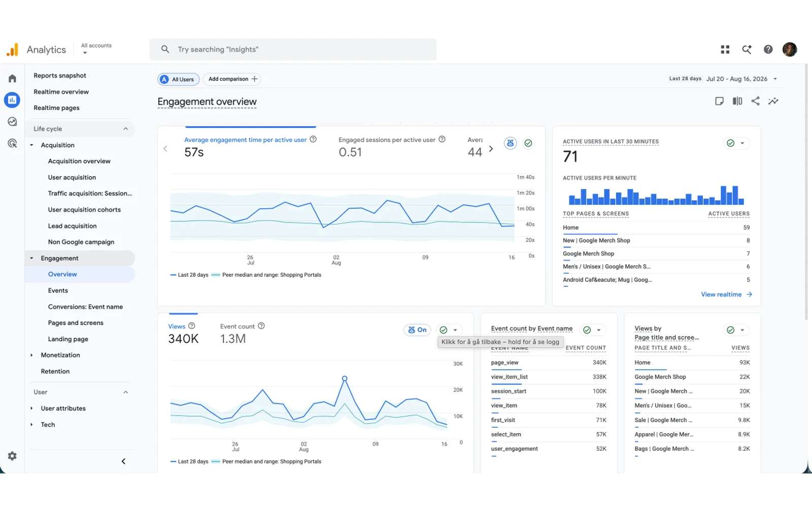Click help icon beside Event count metric

pyautogui.click(x=261, y=326)
